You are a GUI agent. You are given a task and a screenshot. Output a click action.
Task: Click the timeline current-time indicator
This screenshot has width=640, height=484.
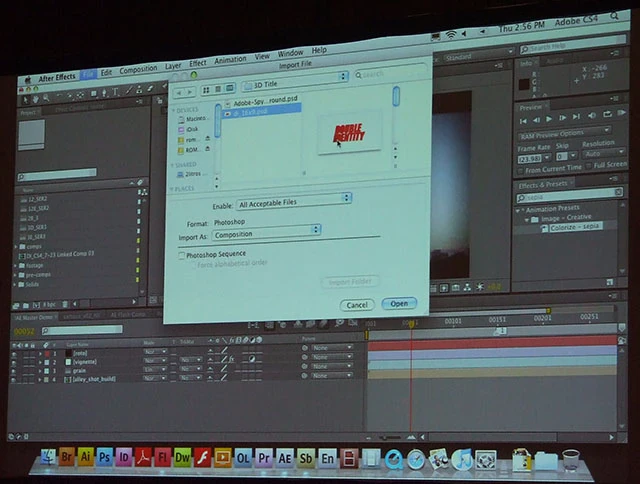[411, 324]
